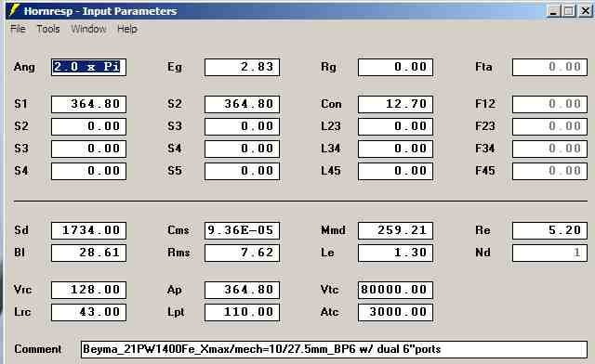This screenshot has height=364, width=595.
Task: Click the Vtc label
Action: pos(330,290)
